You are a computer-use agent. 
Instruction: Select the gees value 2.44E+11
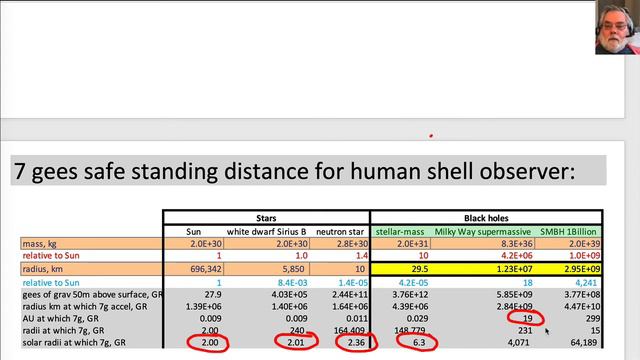tap(350, 295)
